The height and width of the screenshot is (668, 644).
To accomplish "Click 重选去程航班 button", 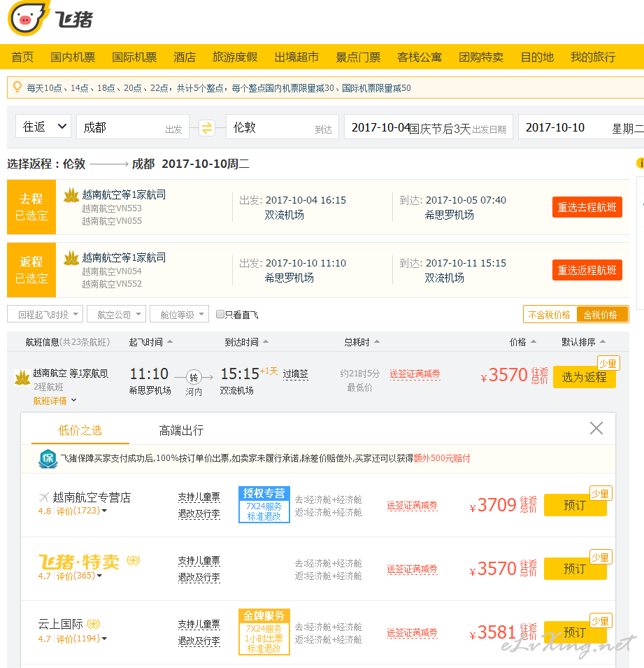I will pyautogui.click(x=587, y=207).
